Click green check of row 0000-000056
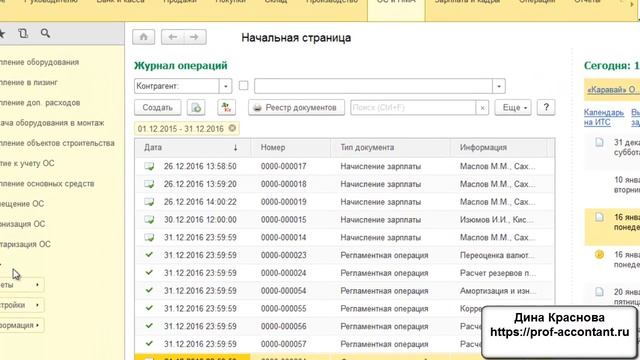This screenshot has width=640, height=360. tap(149, 326)
